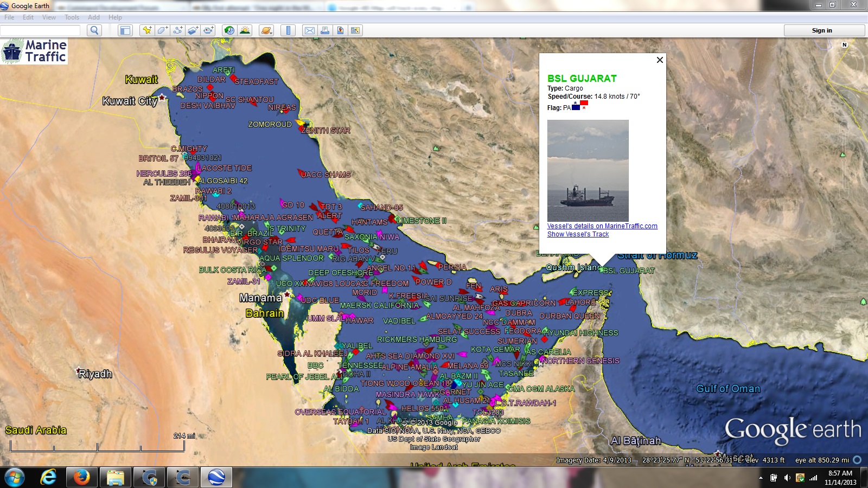Image resolution: width=868 pixels, height=488 pixels.
Task: Show hidden tray icons arrow
Action: click(x=761, y=478)
